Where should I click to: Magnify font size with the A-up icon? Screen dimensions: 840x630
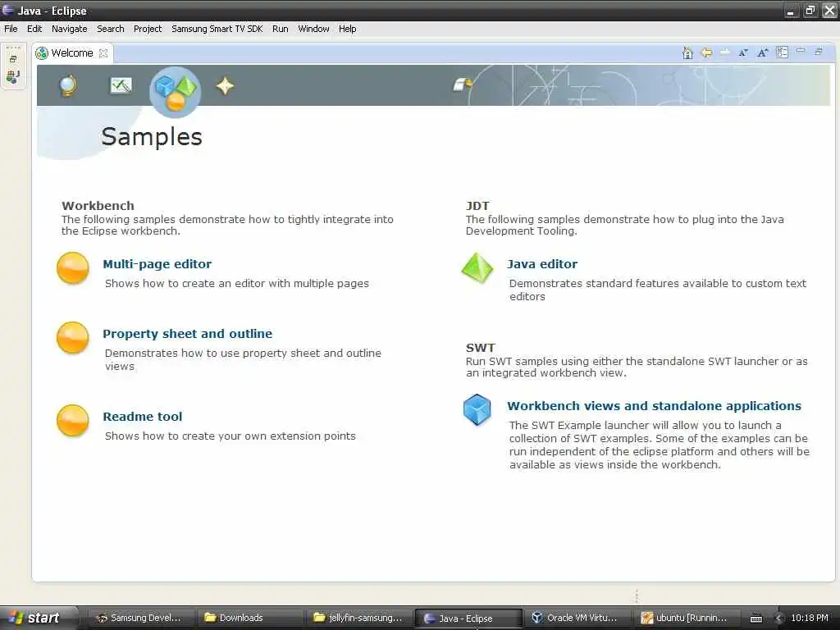pyautogui.click(x=762, y=52)
